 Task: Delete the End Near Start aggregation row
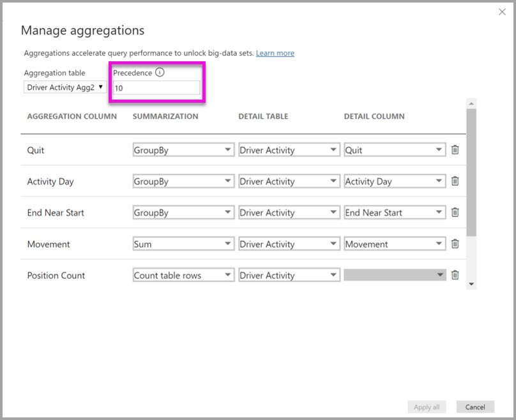pos(455,212)
